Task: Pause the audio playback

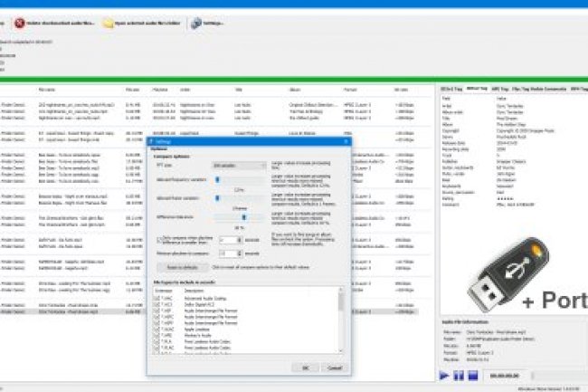Action: point(459,374)
